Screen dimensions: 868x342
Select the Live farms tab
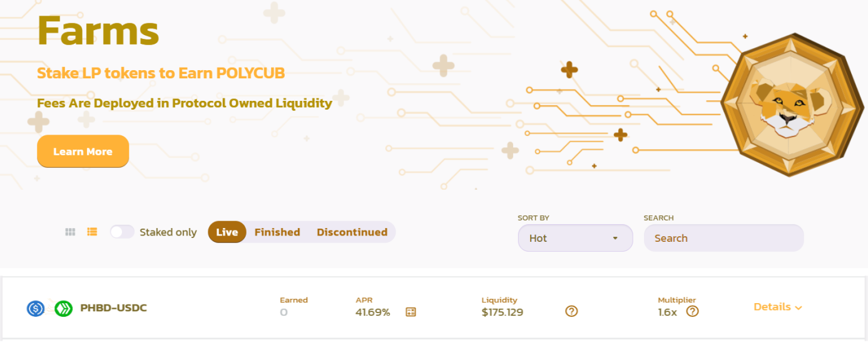227,232
